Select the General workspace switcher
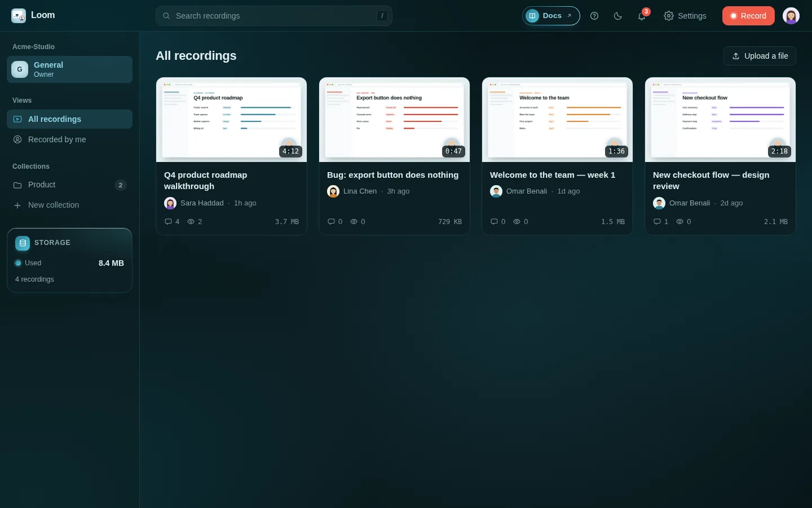 click(x=70, y=69)
